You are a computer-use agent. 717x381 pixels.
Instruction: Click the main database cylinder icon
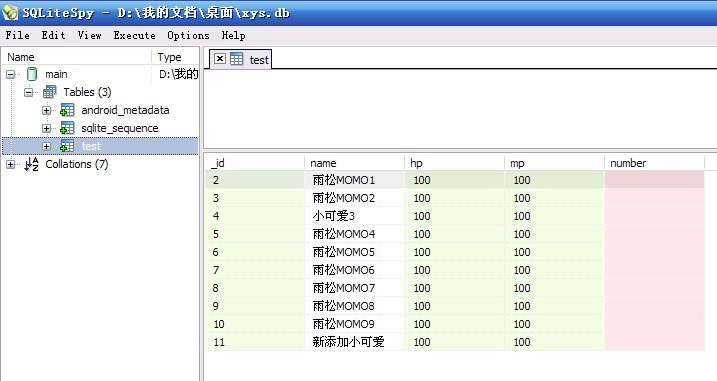(32, 74)
